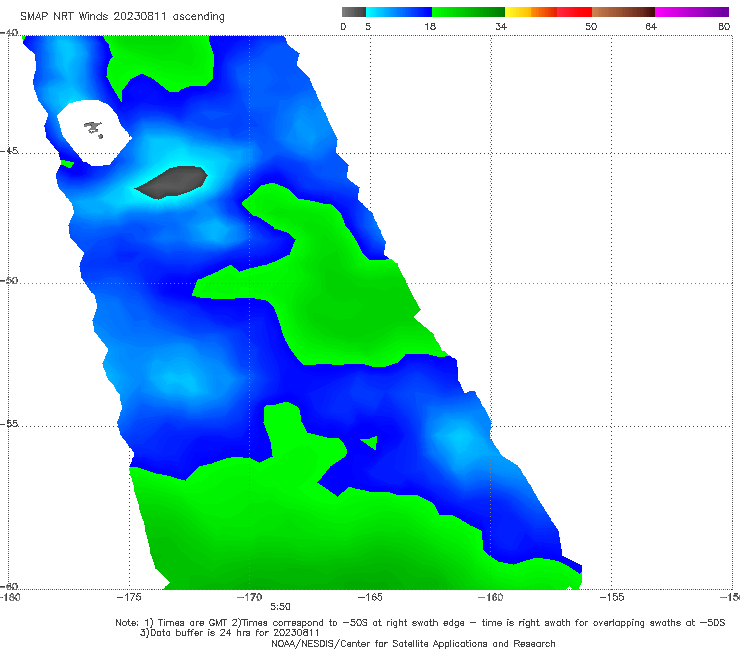
Task: Click the 'NOAA/NESDIS/Center for Satellite Applications' credit
Action: pos(413,643)
